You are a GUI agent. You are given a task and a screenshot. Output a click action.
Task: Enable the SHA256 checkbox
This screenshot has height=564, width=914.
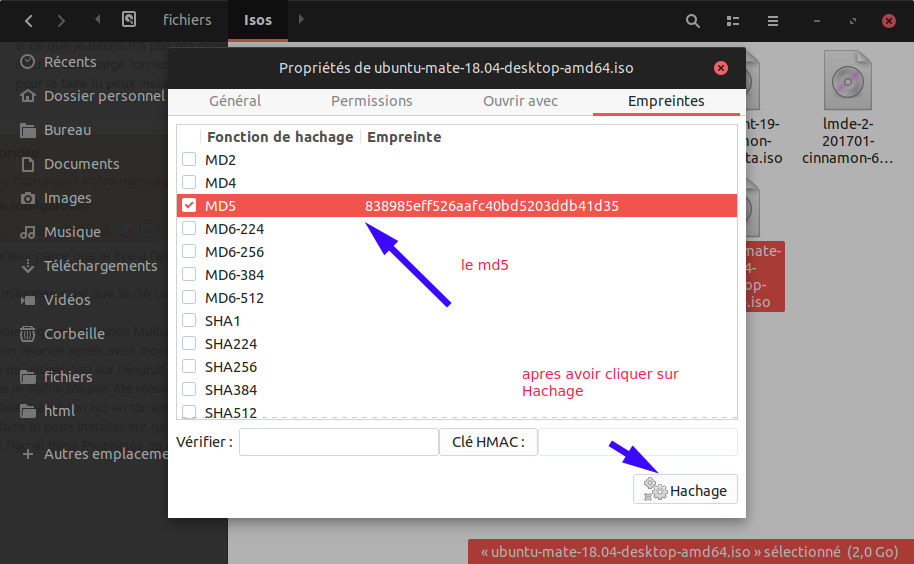point(189,366)
